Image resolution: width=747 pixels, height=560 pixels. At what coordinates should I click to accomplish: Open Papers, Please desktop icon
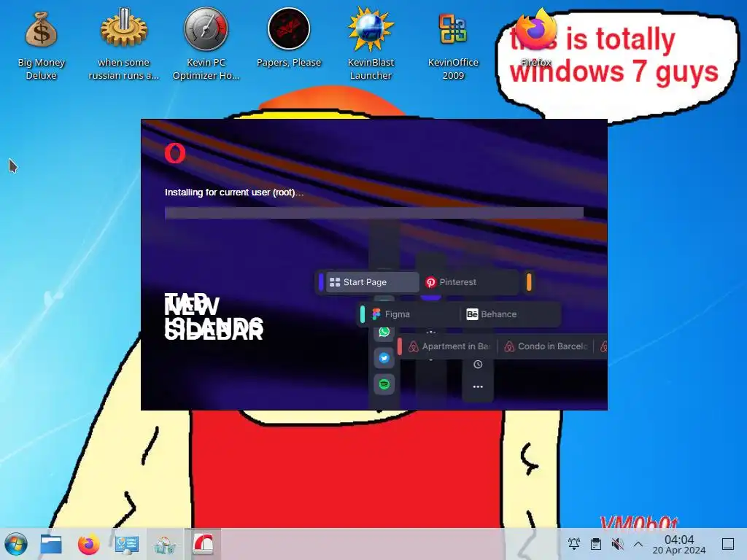click(x=289, y=38)
